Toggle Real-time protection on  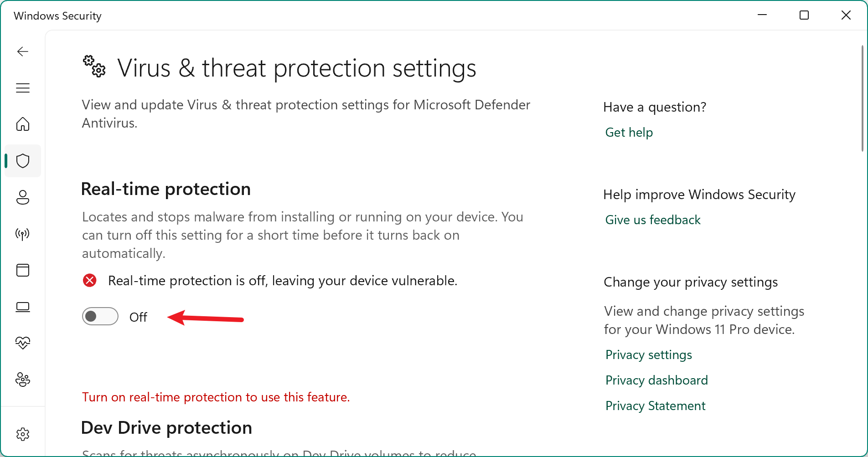[x=100, y=316]
